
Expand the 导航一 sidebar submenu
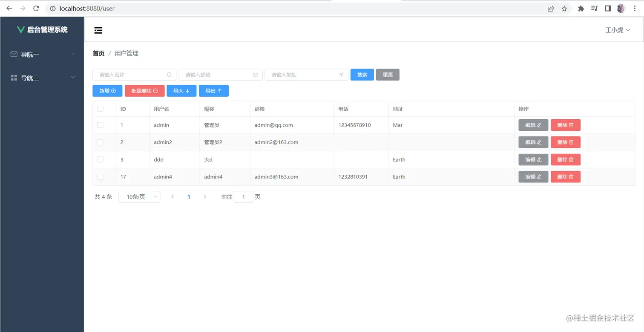(x=42, y=54)
